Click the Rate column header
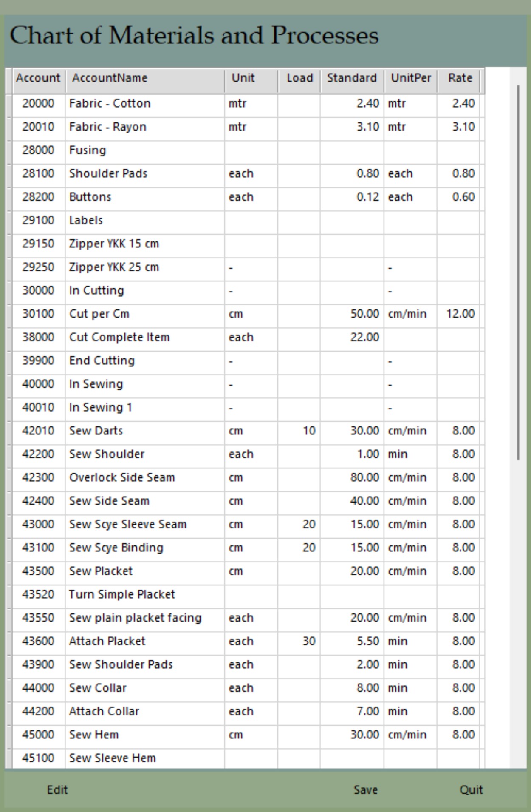The image size is (531, 812). 460,78
